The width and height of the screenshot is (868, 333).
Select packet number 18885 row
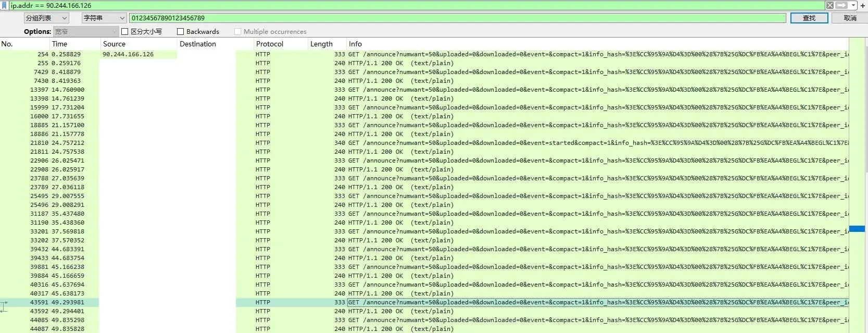(x=424, y=125)
